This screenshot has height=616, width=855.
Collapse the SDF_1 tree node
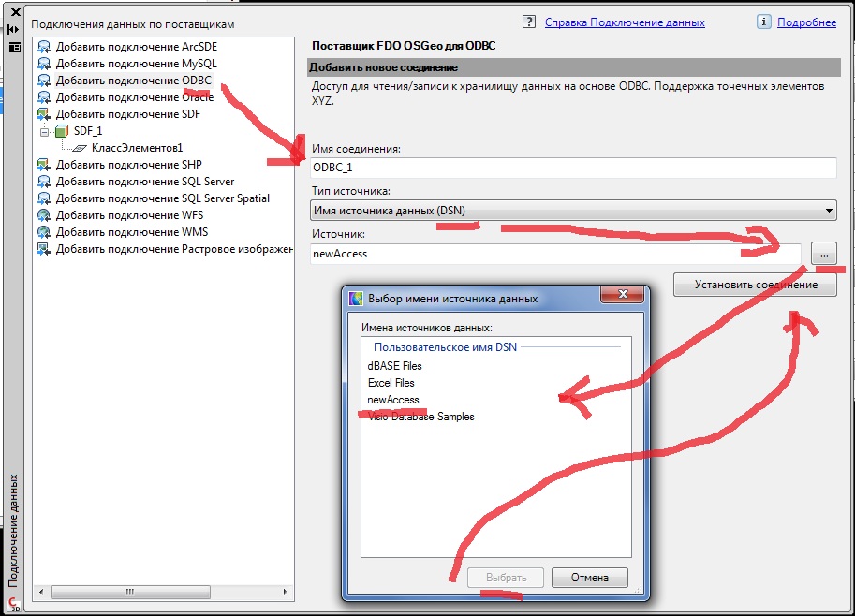(45, 131)
